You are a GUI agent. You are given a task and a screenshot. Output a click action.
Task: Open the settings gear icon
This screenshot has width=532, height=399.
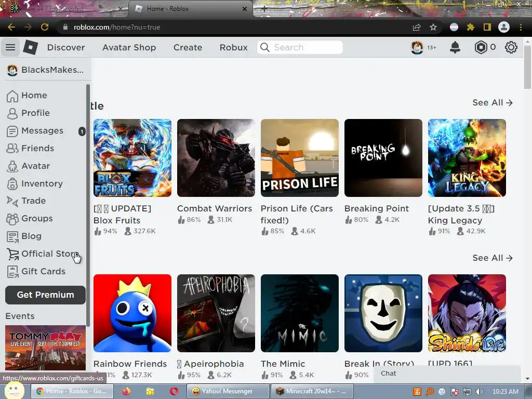tap(511, 47)
